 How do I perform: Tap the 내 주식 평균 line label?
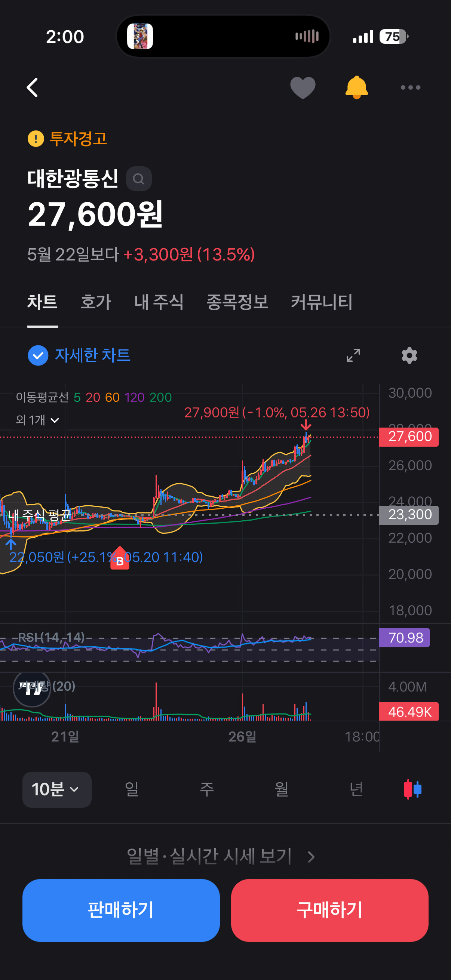click(40, 515)
